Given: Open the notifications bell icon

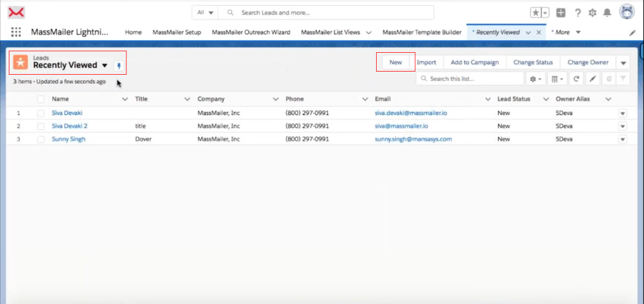Looking at the screenshot, I should [607, 13].
